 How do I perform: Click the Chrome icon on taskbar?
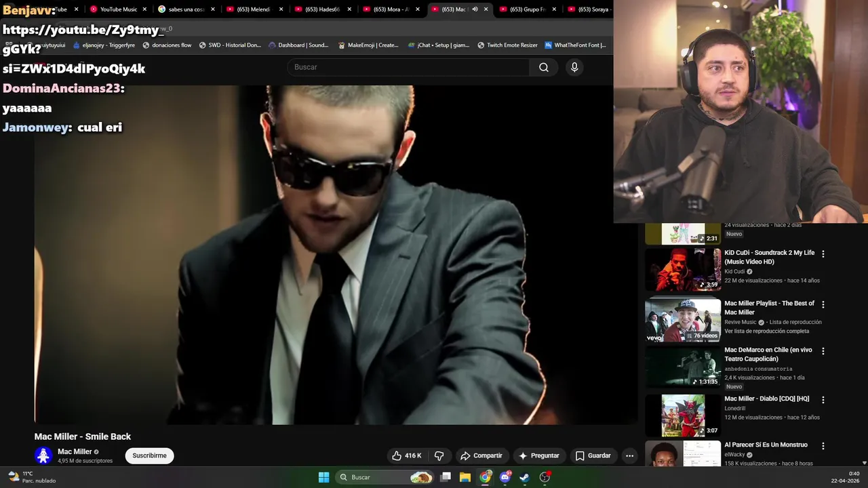(x=485, y=477)
